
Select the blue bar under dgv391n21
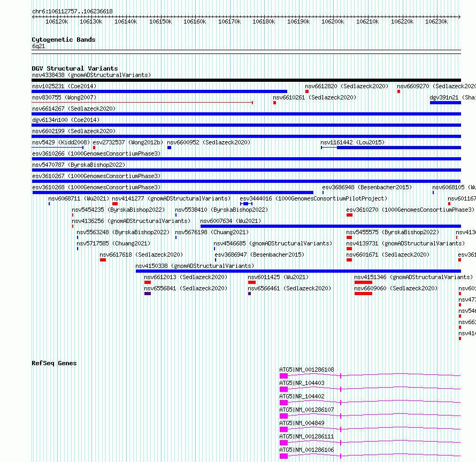[x=446, y=103]
